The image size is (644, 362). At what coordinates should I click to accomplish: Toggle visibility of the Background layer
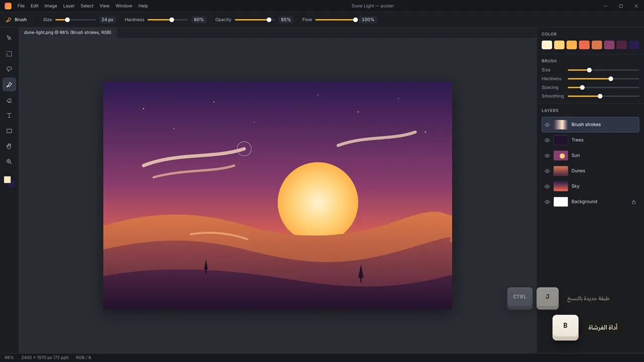[x=547, y=202]
